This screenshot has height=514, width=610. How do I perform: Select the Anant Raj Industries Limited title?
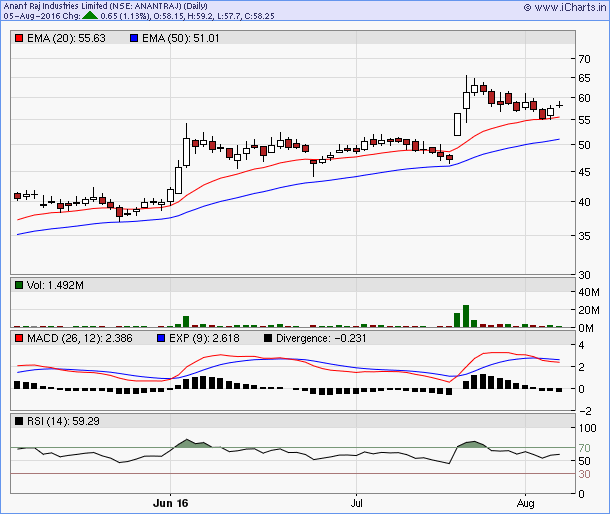click(105, 6)
